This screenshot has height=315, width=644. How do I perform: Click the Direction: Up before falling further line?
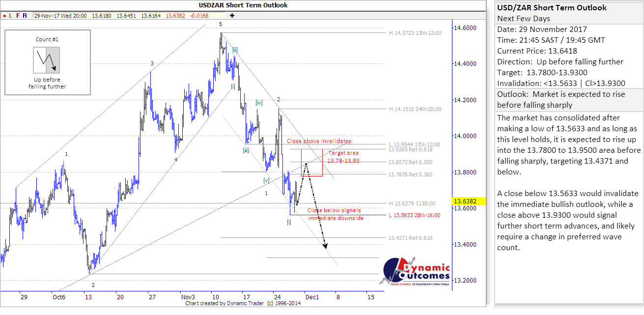tap(560, 62)
